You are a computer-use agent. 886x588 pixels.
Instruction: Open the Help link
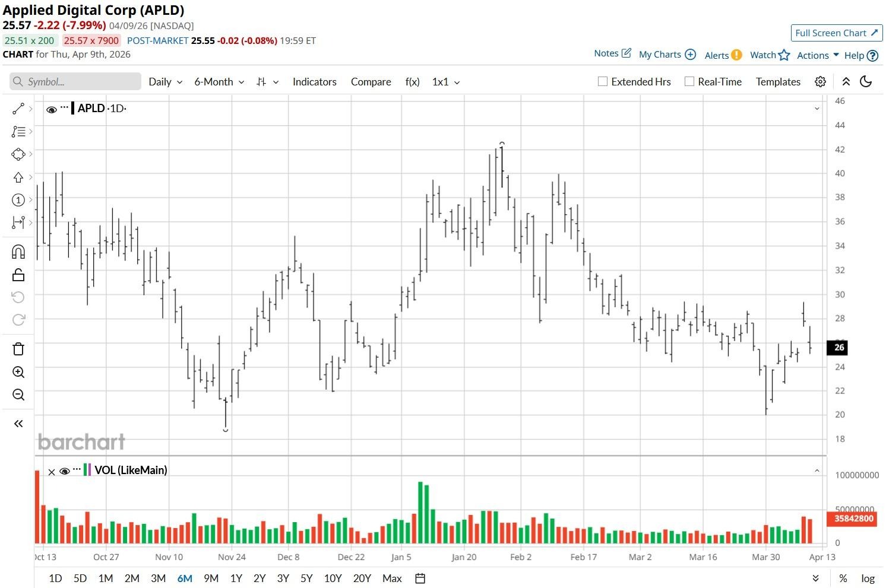click(861, 55)
